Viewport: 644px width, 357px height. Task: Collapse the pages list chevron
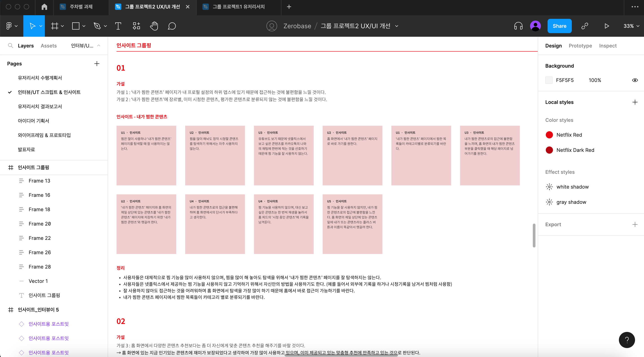point(99,45)
